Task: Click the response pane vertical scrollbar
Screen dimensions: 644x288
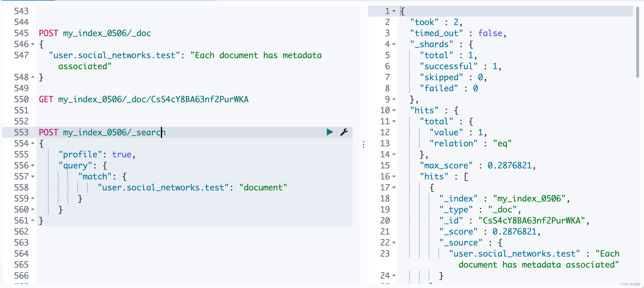Action: [638, 42]
